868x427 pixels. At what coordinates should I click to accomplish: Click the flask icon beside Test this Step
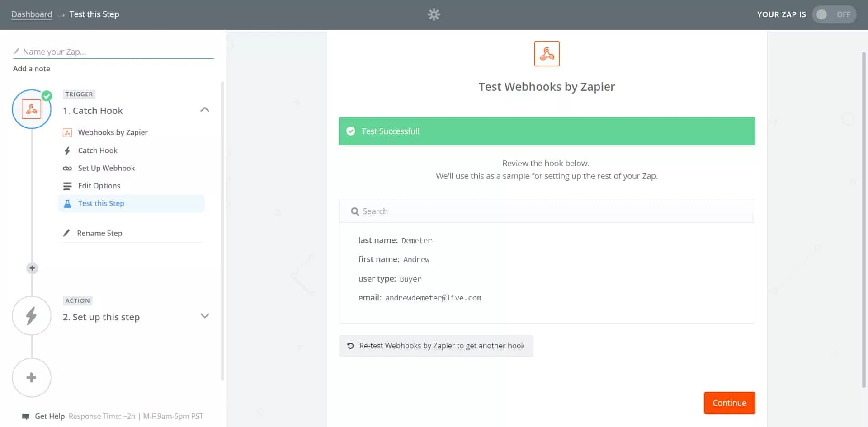67,203
